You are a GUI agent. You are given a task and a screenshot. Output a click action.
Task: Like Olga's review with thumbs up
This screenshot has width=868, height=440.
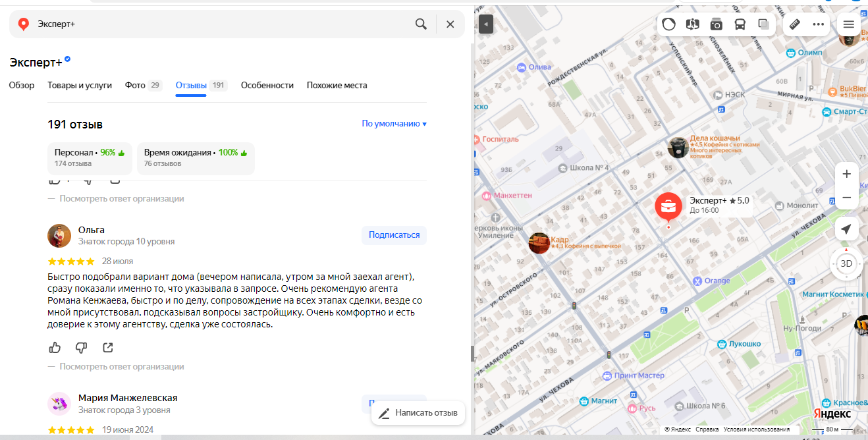pyautogui.click(x=55, y=347)
